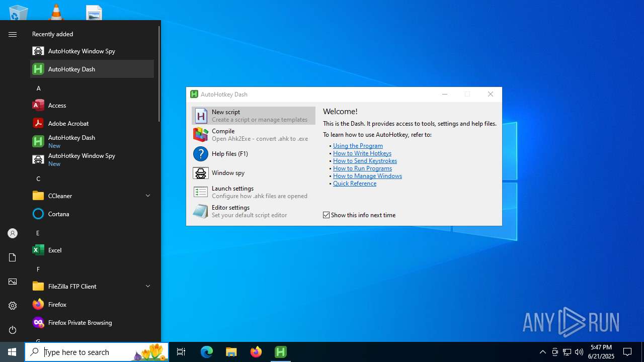Expand the FileZilla FTP Client folder
Screen dimensions: 644x362
pos(92,286)
